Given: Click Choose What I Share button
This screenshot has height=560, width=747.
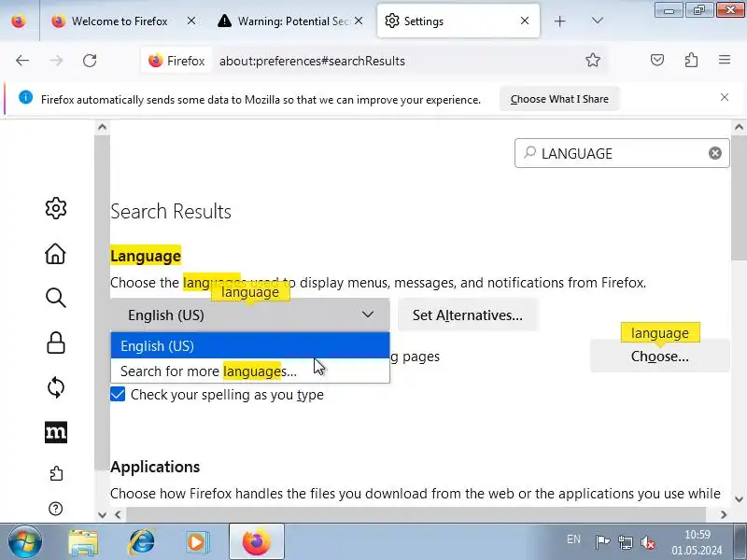Looking at the screenshot, I should pyautogui.click(x=559, y=99).
